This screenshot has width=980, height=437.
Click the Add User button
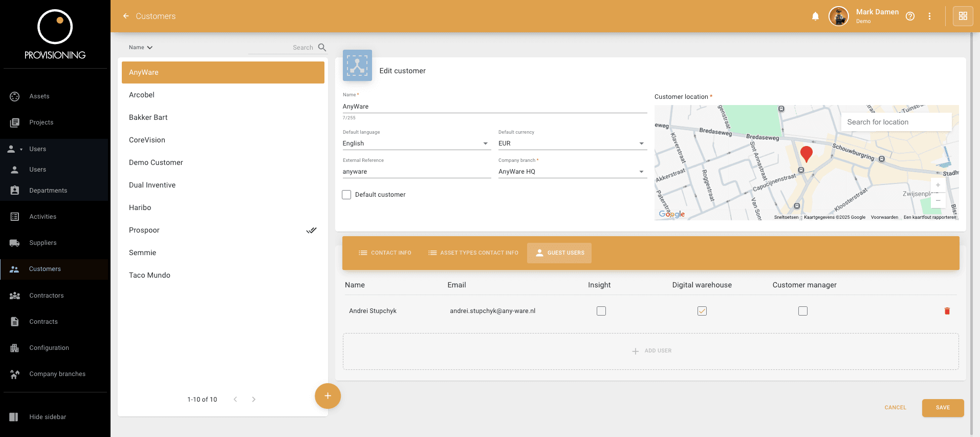tap(651, 351)
